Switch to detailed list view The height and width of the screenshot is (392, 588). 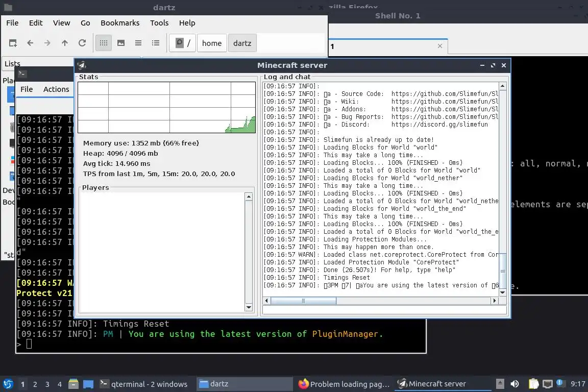click(156, 43)
